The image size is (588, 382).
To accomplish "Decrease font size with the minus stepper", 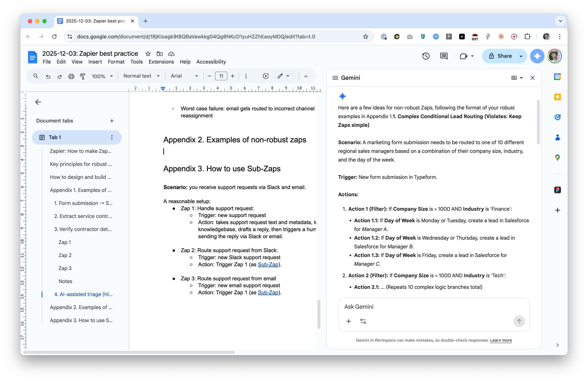I will (209, 76).
